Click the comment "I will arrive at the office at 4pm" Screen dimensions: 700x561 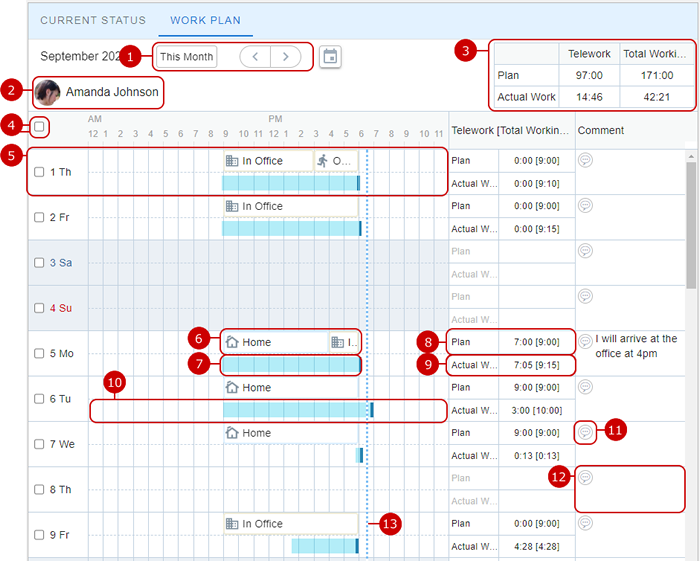pyautogui.click(x=636, y=346)
